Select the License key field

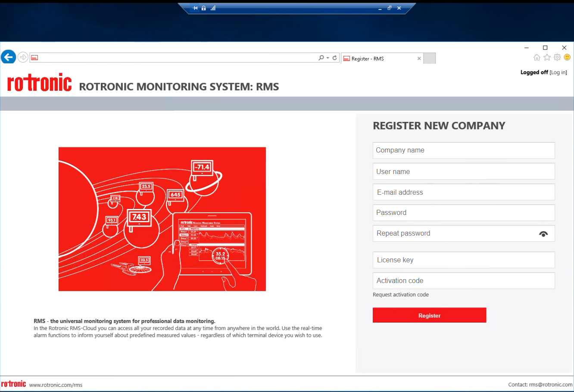click(x=464, y=260)
